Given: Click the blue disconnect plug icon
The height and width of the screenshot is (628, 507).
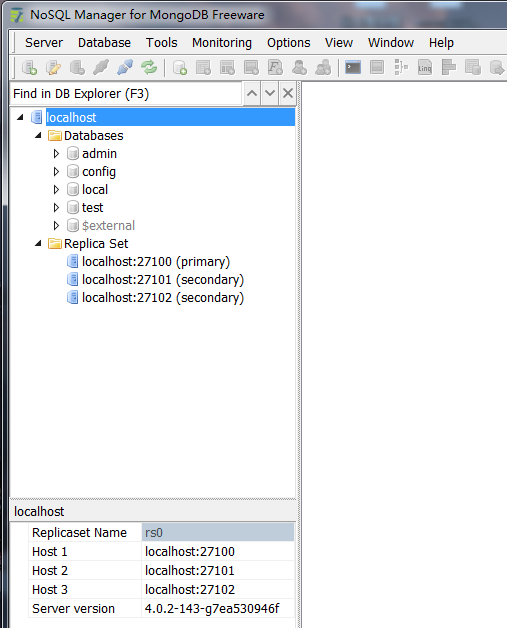Looking at the screenshot, I should tap(125, 67).
